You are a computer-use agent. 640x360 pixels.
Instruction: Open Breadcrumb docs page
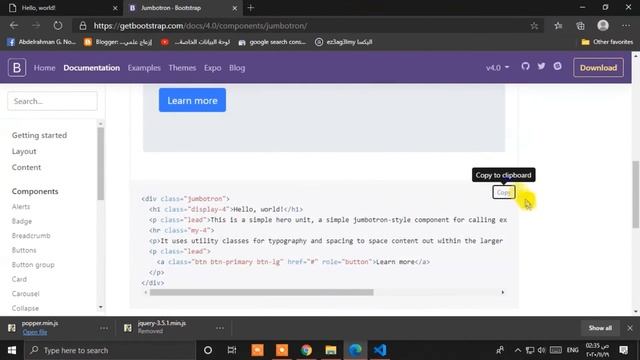coord(31,236)
